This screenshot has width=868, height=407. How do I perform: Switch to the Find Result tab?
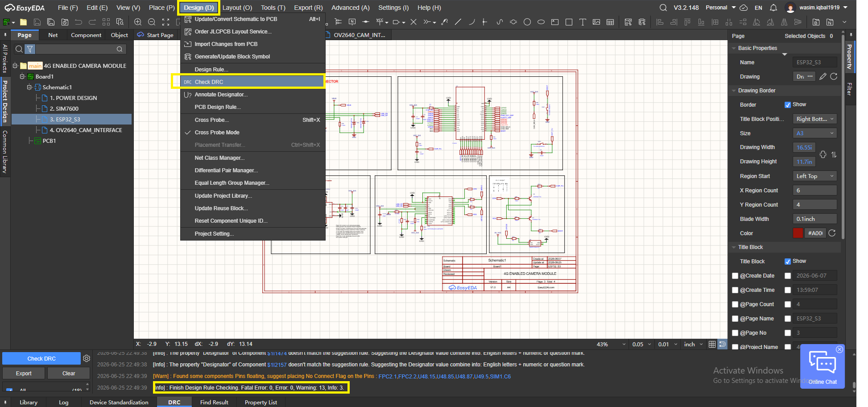point(214,402)
